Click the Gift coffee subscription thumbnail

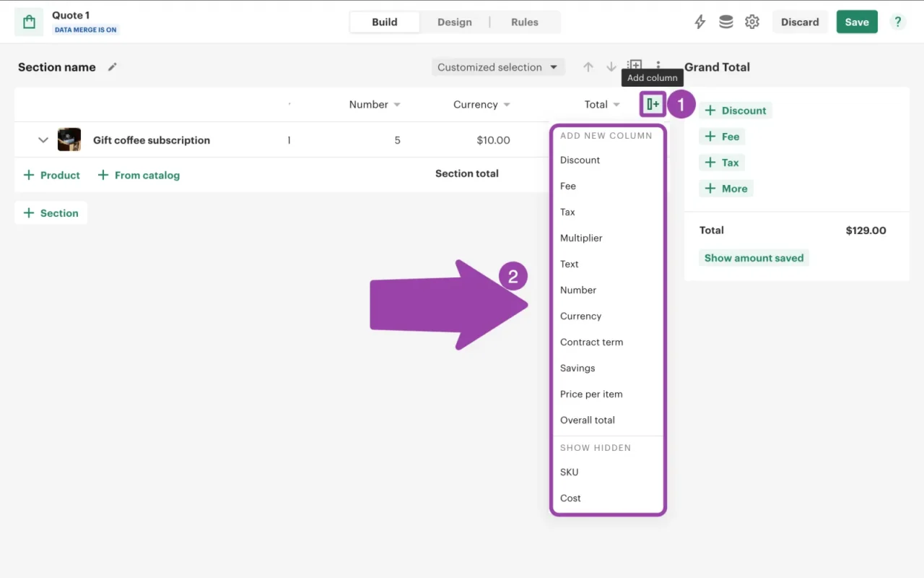point(69,139)
